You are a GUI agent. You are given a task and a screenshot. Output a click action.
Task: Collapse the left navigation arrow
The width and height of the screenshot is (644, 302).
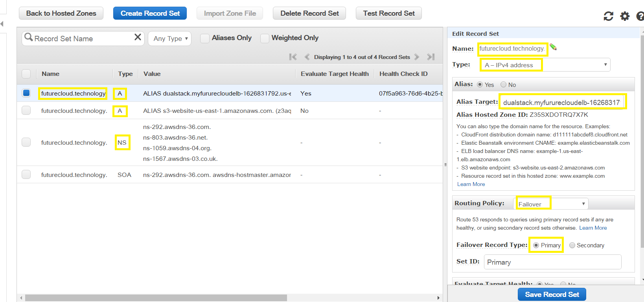point(2,24)
